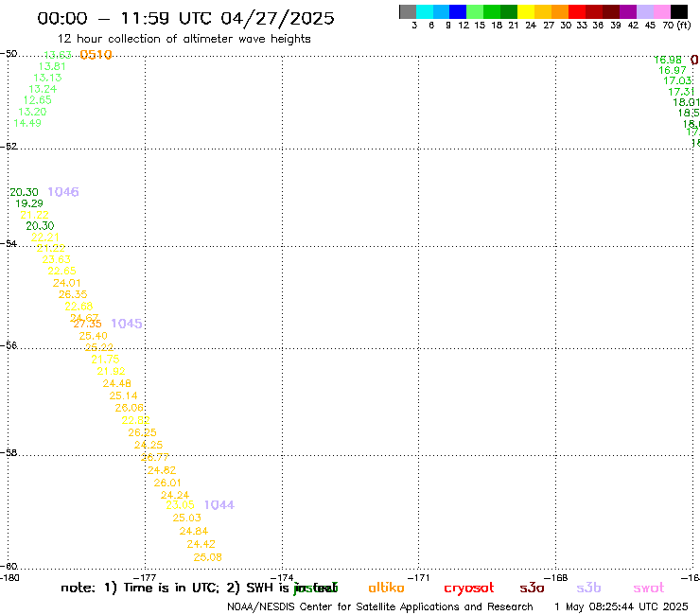Click the wave height value 26.06
This screenshot has height=615, width=700.
click(x=129, y=408)
